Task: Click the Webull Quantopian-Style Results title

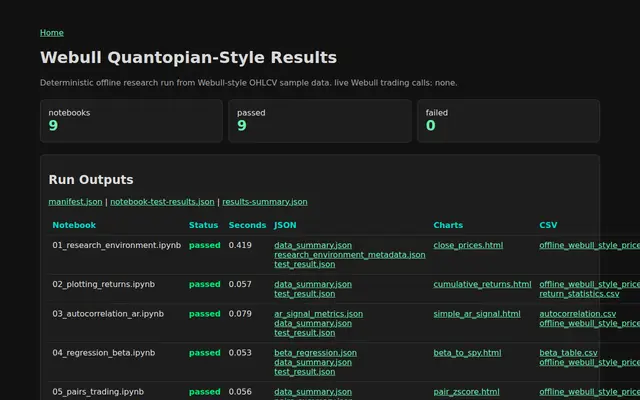Action: [188, 58]
